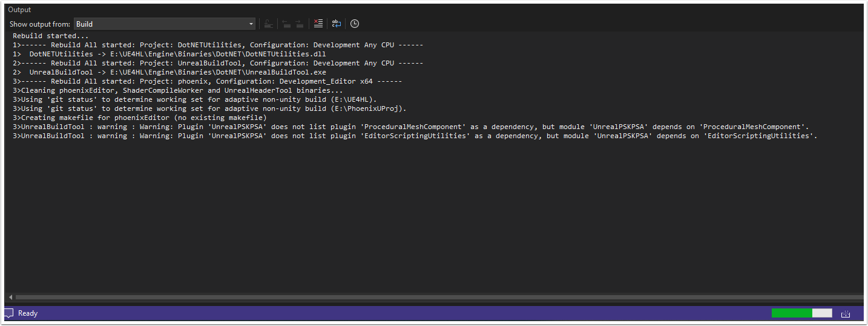Clear all output with the red X icon
Screen dimensions: 868x326
[318, 24]
